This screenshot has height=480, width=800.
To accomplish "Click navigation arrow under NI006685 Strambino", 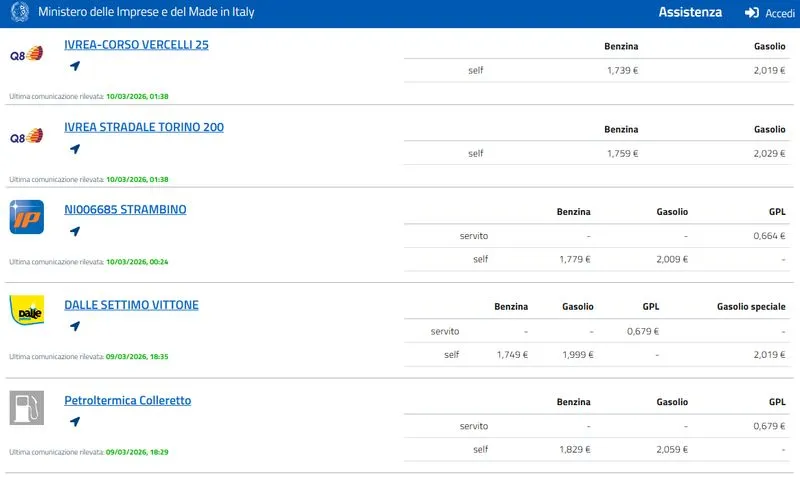I will pyautogui.click(x=74, y=231).
